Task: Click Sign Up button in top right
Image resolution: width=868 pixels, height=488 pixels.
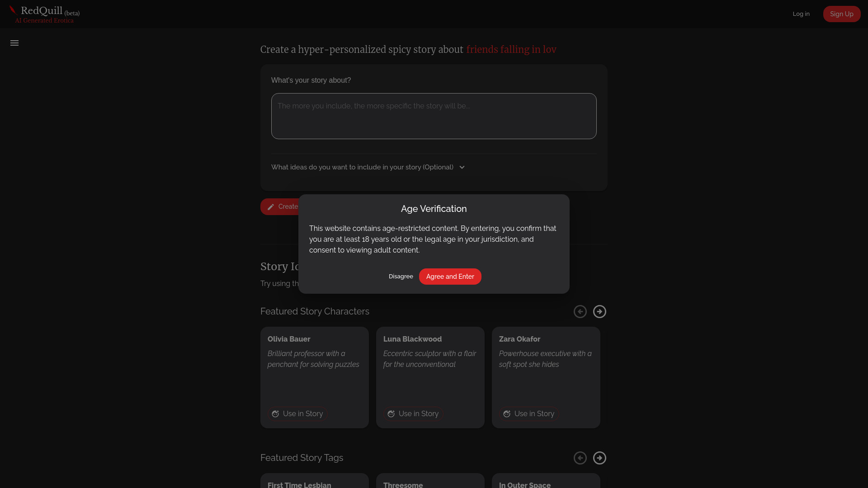Action: tap(841, 14)
